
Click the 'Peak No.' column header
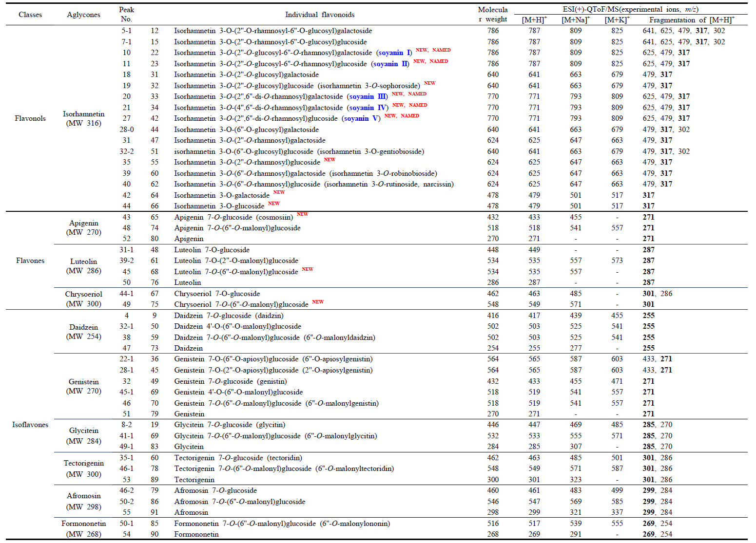127,14
